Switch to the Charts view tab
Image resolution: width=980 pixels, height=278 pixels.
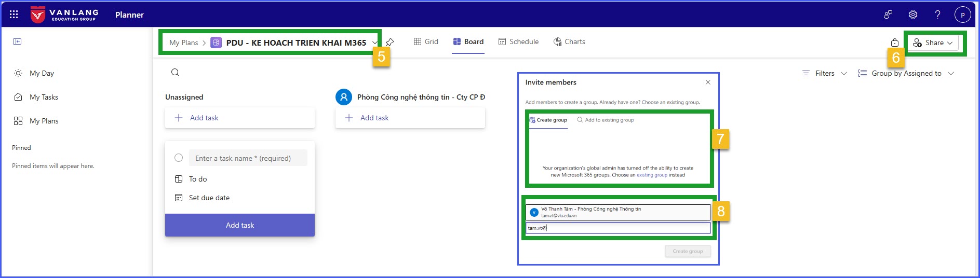[x=569, y=41]
